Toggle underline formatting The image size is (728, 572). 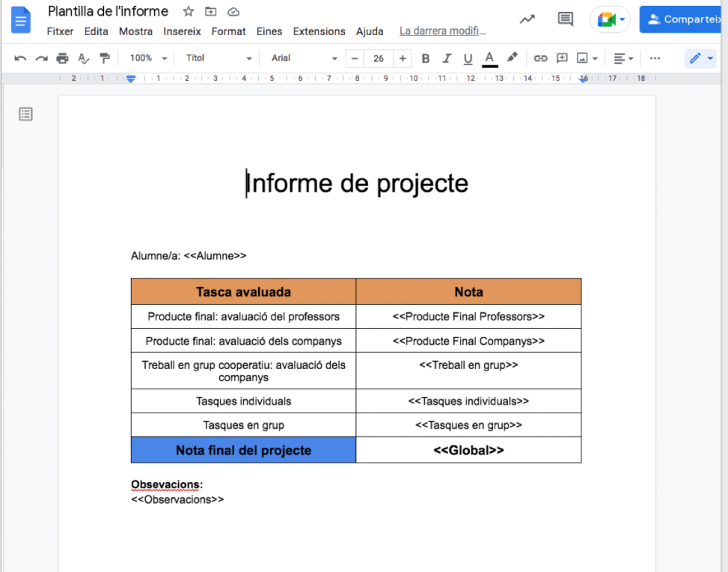[468, 58]
